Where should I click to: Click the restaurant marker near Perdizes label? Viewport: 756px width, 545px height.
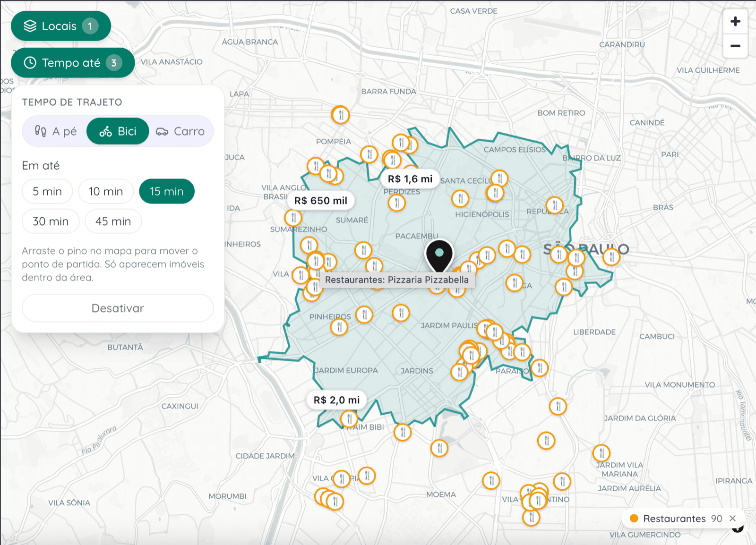(x=397, y=203)
